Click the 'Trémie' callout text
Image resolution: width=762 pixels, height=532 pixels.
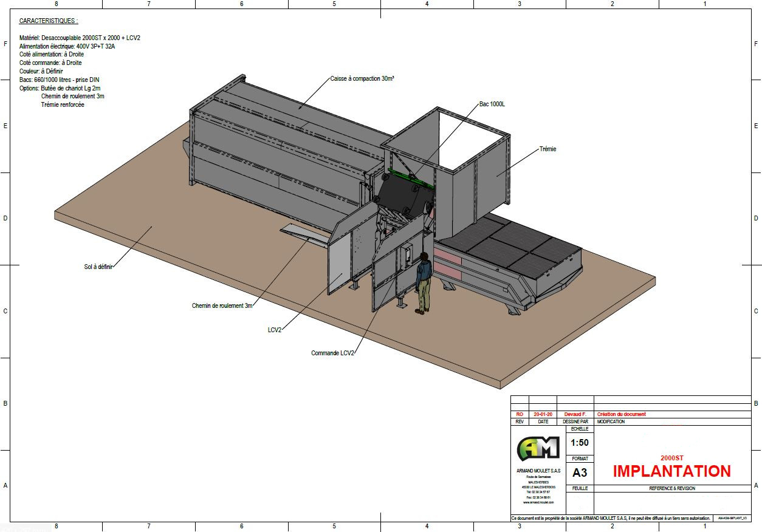click(x=547, y=149)
